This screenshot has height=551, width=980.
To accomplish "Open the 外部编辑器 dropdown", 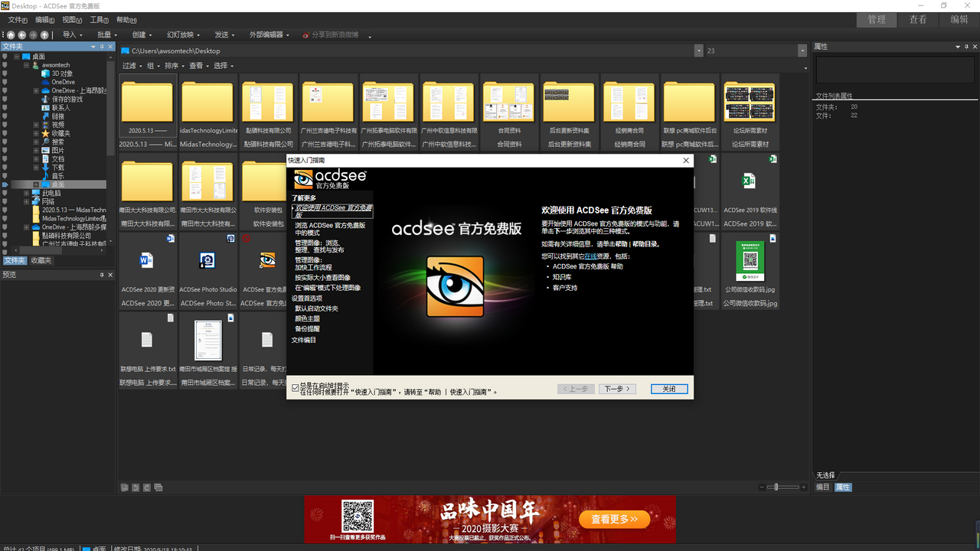I will click(x=269, y=35).
